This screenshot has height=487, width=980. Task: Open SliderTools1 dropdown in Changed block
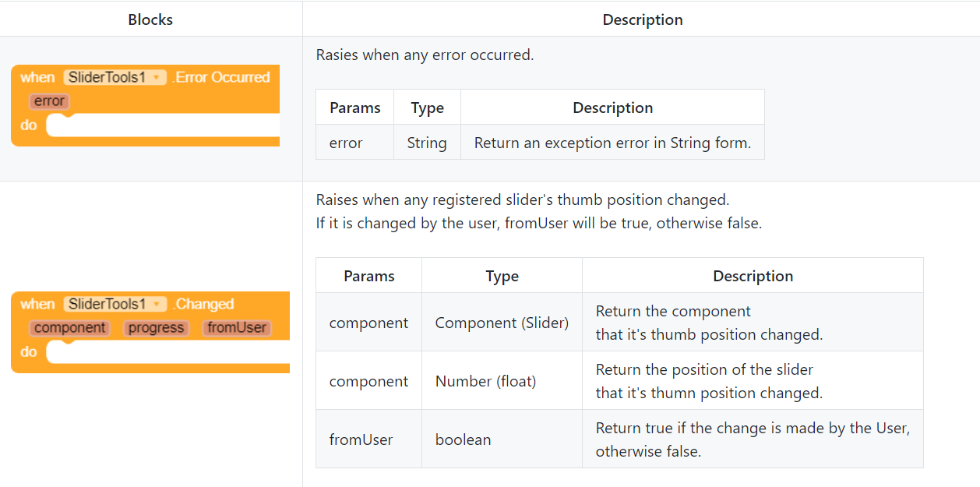coord(157,304)
